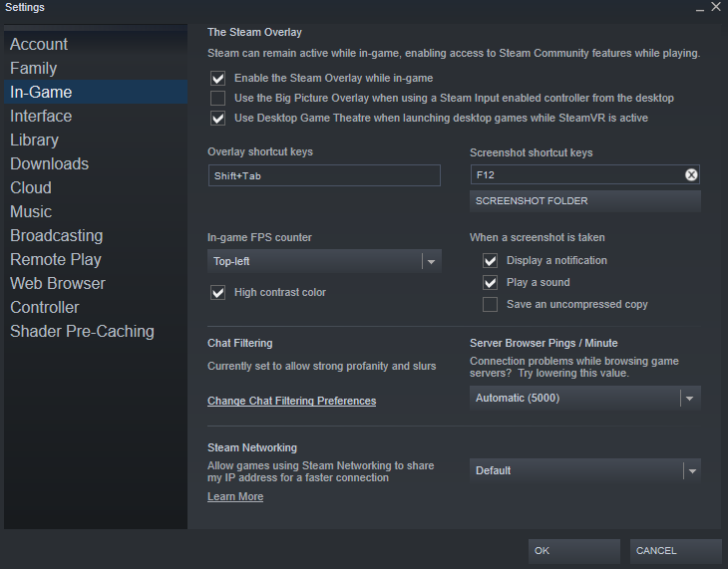This screenshot has height=569, width=728.
Task: Minimize the Settings window
Action: click(699, 7)
